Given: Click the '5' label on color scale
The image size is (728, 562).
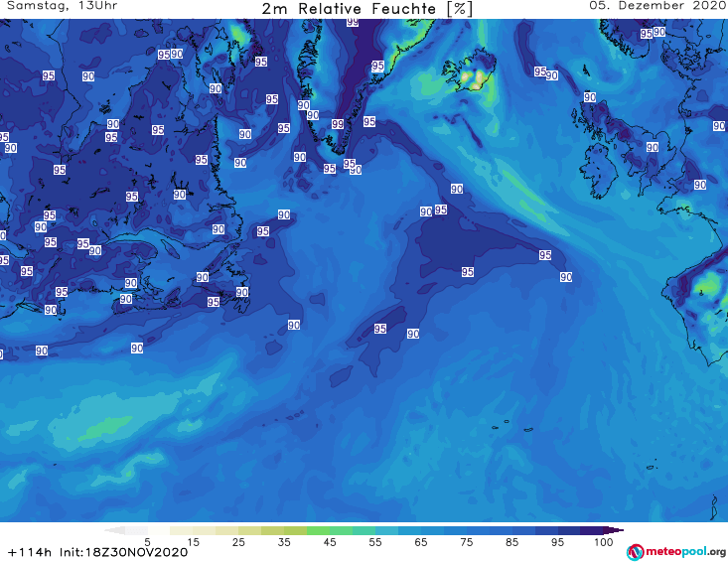Looking at the screenshot, I should pyautogui.click(x=148, y=542).
